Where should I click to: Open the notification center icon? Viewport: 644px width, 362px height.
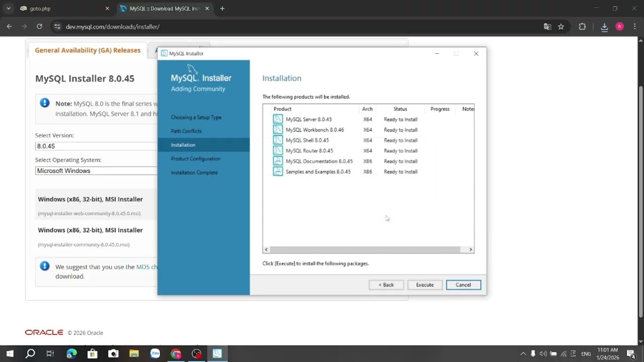[x=631, y=353]
